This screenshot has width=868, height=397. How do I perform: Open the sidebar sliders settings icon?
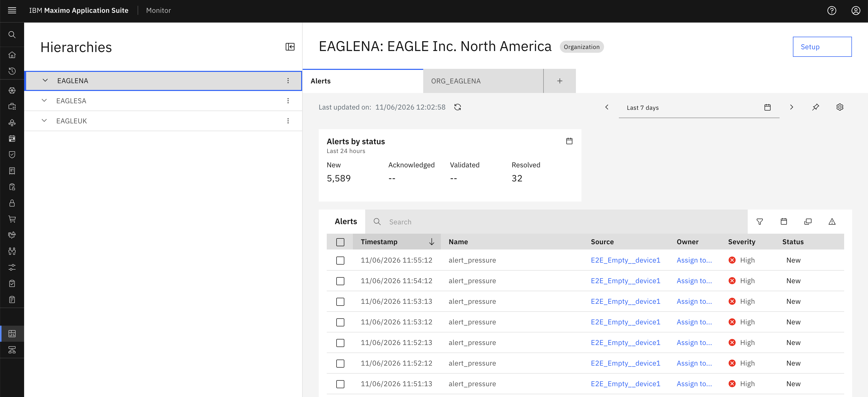pos(12,268)
